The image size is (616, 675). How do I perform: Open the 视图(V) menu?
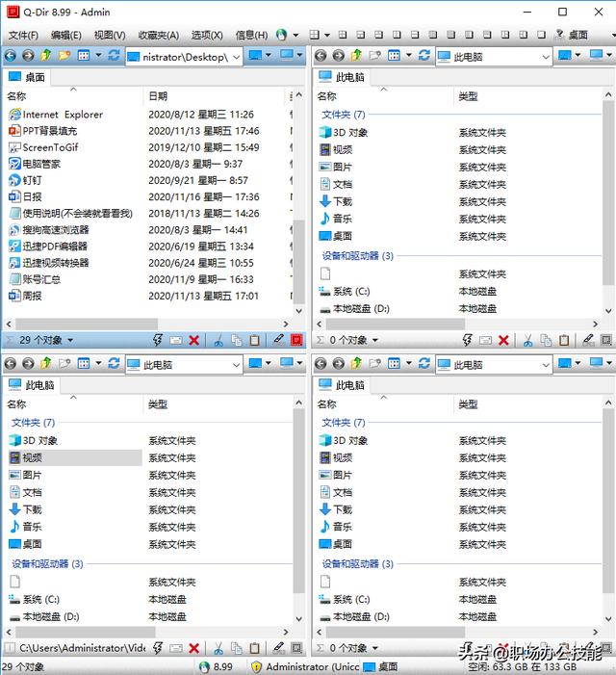click(x=110, y=36)
